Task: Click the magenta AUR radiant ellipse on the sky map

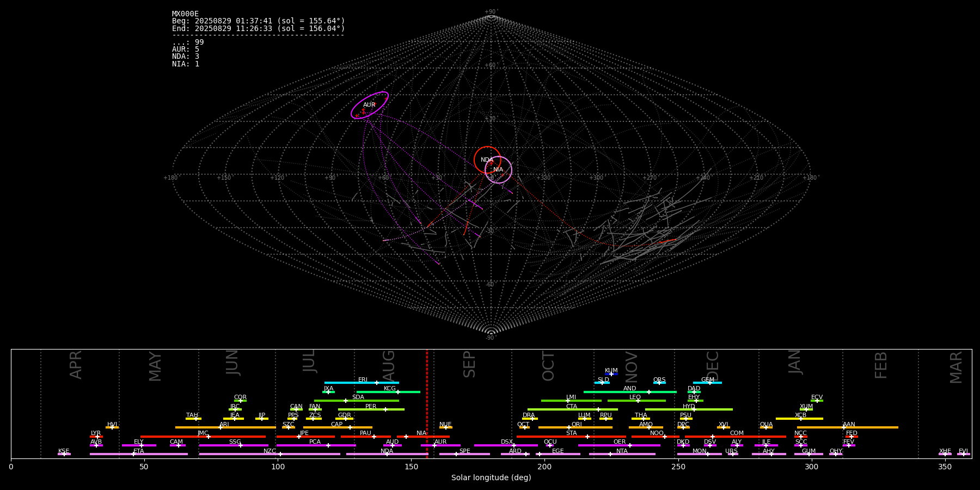Action: click(370, 105)
